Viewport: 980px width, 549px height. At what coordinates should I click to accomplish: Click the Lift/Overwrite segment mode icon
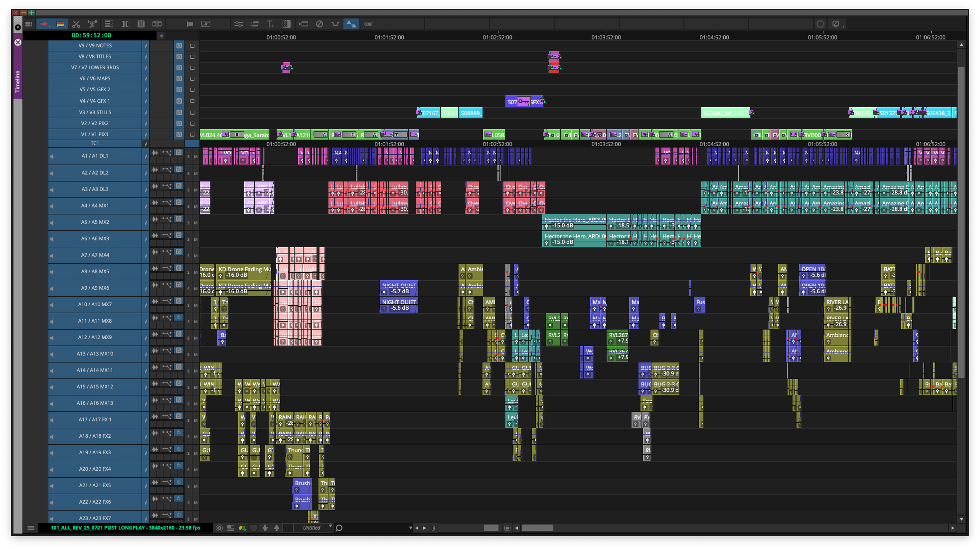(x=60, y=24)
